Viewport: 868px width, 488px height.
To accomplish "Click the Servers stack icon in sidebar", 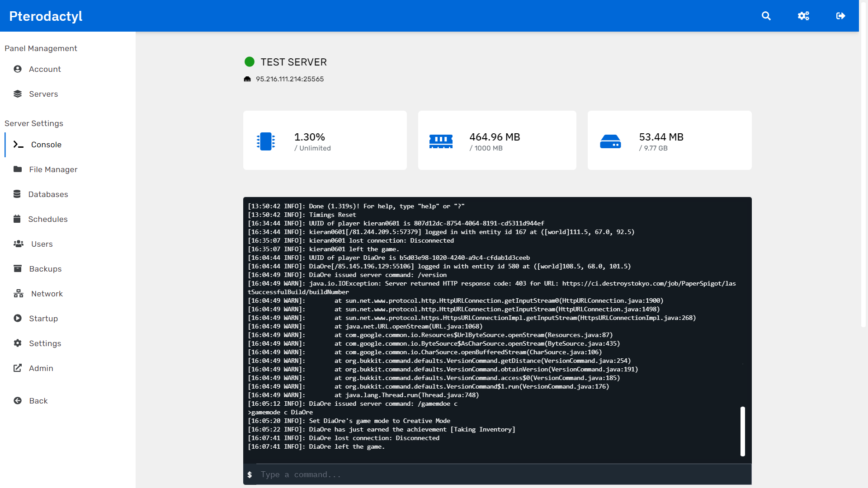I will 18,94.
